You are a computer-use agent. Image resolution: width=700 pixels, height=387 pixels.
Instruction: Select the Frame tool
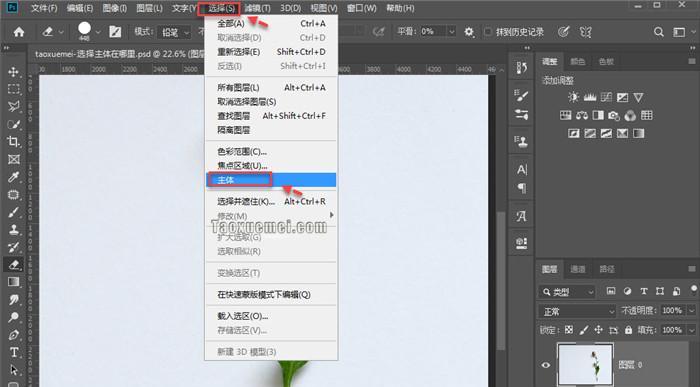click(x=13, y=159)
